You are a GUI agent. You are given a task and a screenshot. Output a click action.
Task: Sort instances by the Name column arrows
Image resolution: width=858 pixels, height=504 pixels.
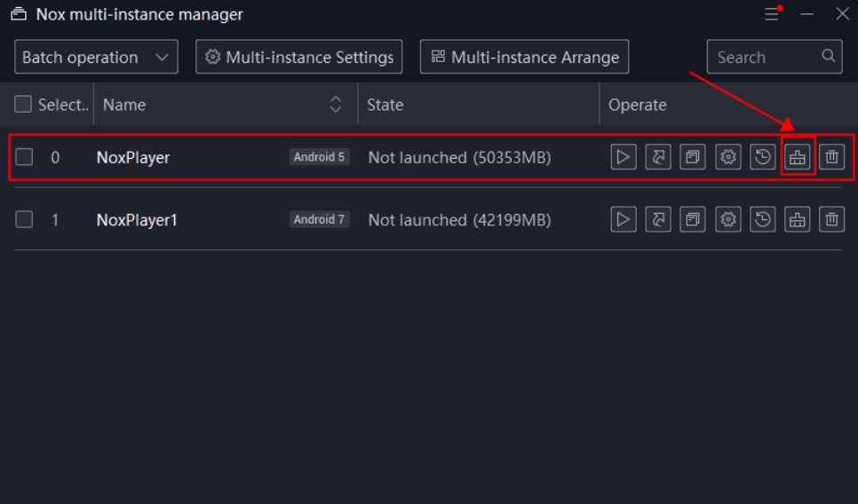tap(336, 104)
